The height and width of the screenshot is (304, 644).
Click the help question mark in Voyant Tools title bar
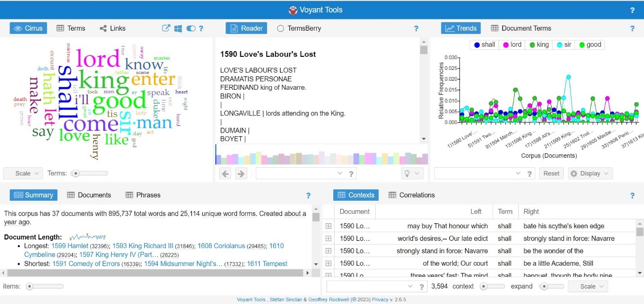[x=632, y=10]
